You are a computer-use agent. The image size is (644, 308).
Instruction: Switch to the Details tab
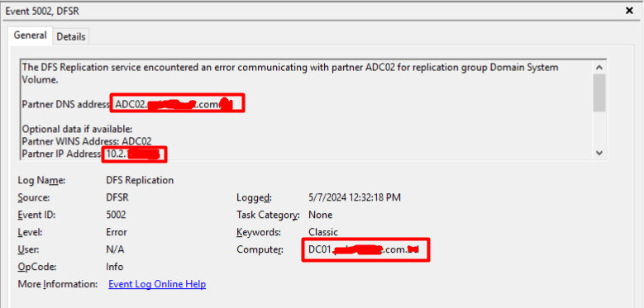click(71, 36)
